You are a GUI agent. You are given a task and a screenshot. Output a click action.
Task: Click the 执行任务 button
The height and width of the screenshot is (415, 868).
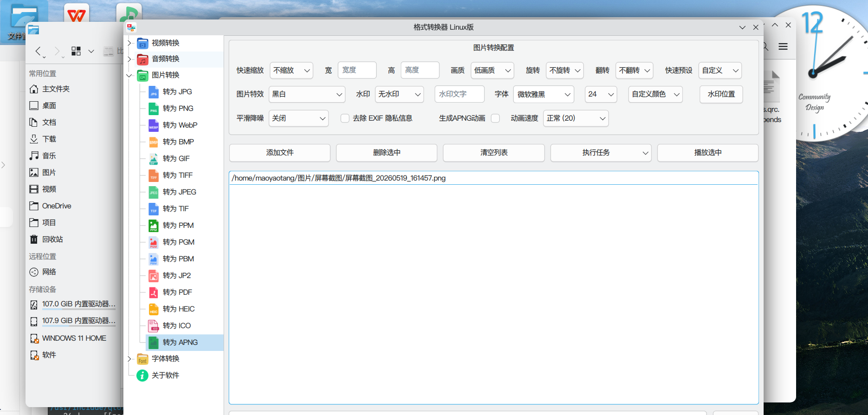coord(601,153)
